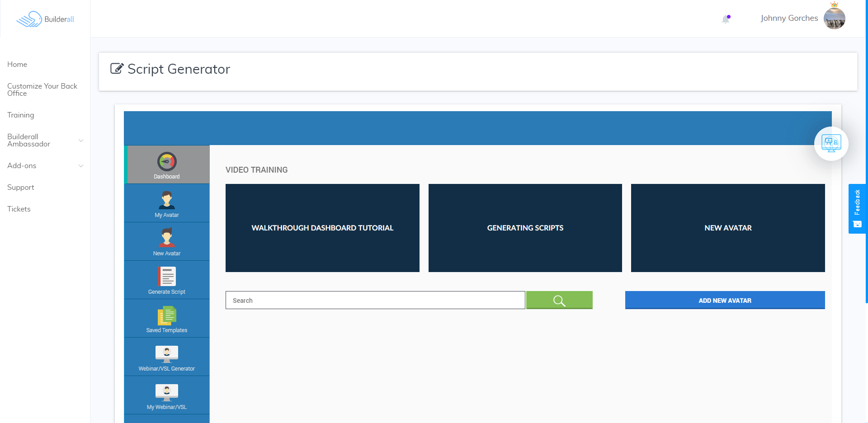The image size is (868, 423).
Task: Click the Add New Avatar button
Action: pyautogui.click(x=725, y=301)
